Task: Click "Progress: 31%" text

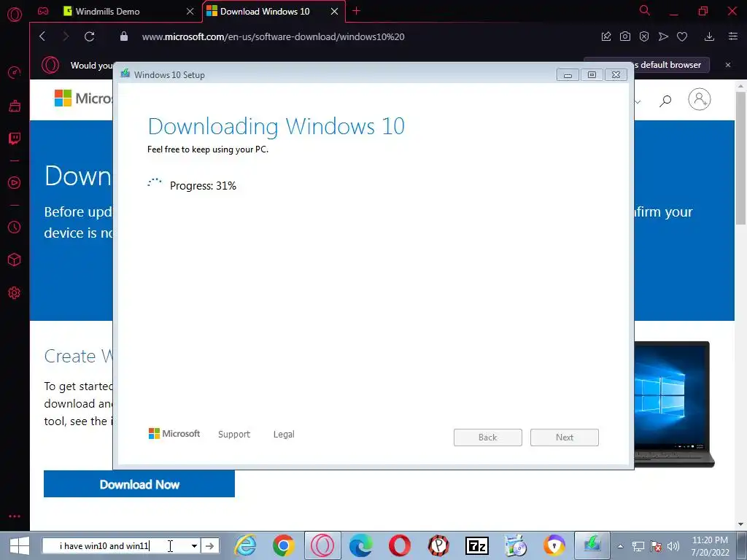Action: tap(203, 186)
